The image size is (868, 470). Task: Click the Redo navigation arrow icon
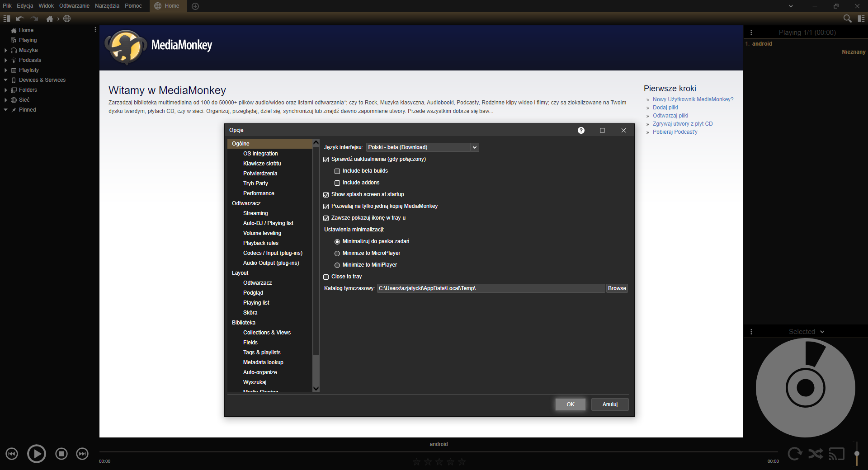pyautogui.click(x=34, y=19)
